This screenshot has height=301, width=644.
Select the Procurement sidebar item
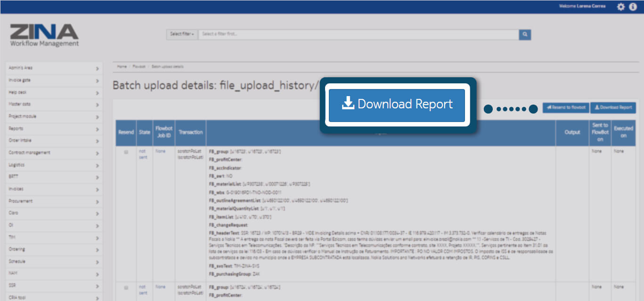point(54,201)
